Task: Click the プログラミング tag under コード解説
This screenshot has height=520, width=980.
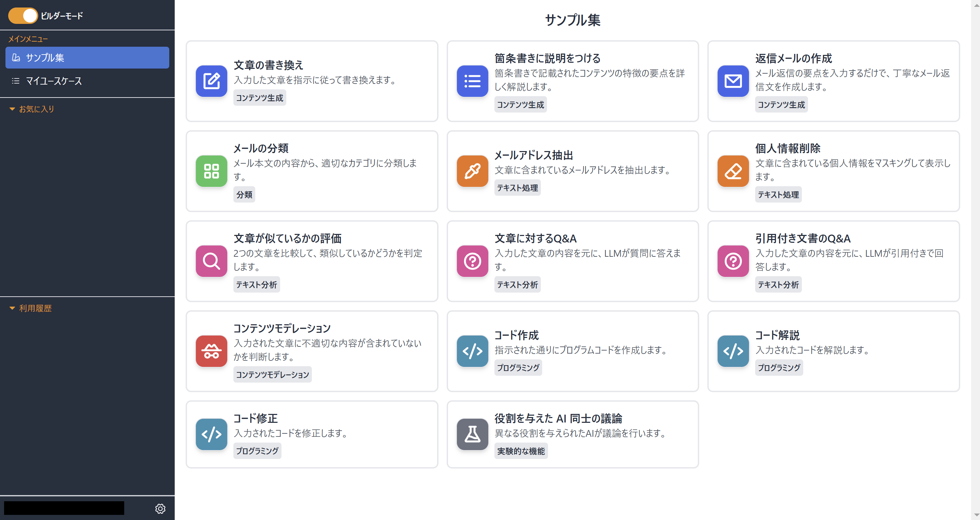Action: coord(779,367)
